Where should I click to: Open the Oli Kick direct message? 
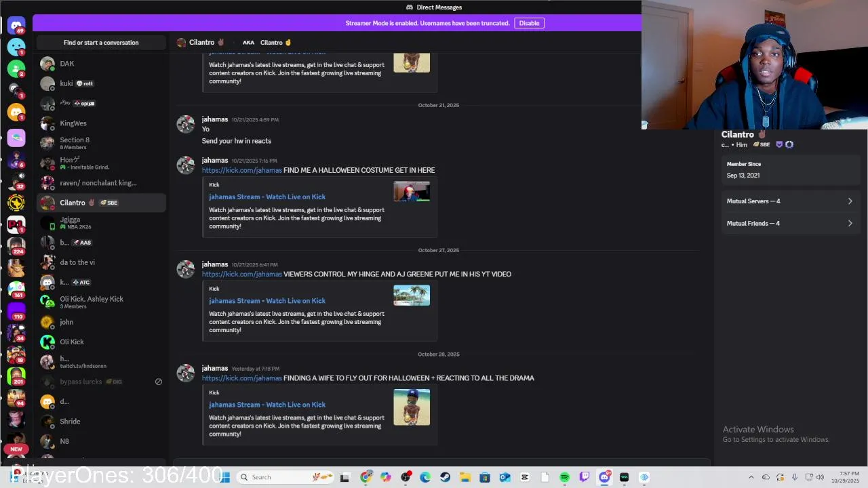click(x=101, y=342)
